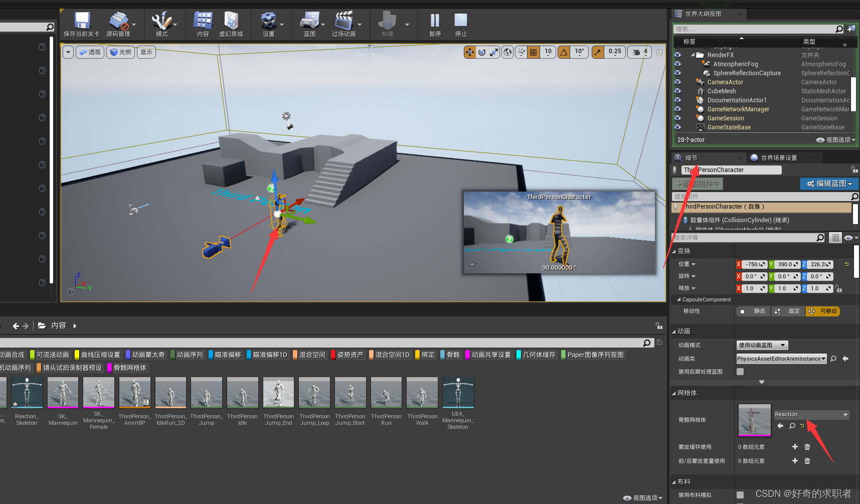
Task: Open viewport options dropdown arrow button
Action: (x=68, y=52)
